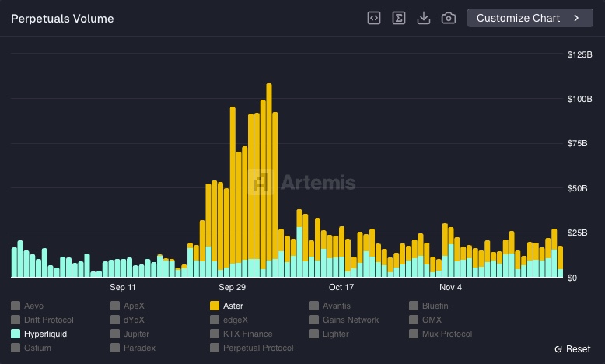
Task: Download the chart data
Action: tap(424, 18)
